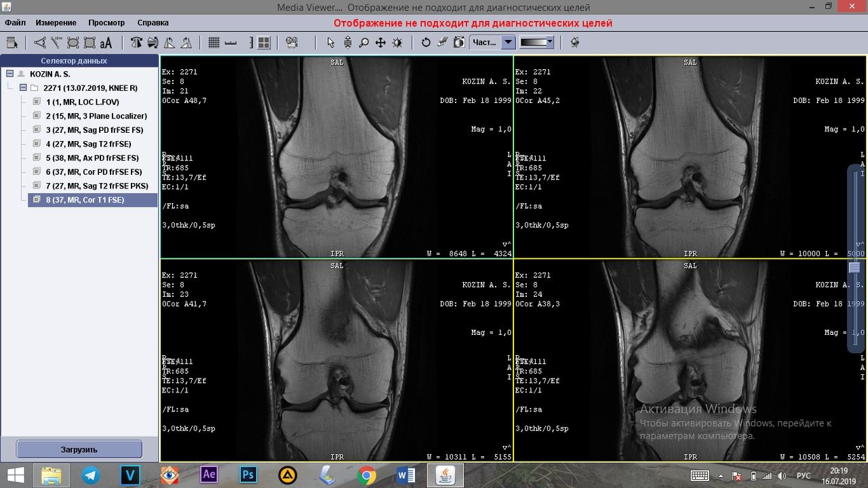Click the 'W = 8648 L = 4324' overlay text
This screenshot has height=488, width=868.
click(469, 253)
